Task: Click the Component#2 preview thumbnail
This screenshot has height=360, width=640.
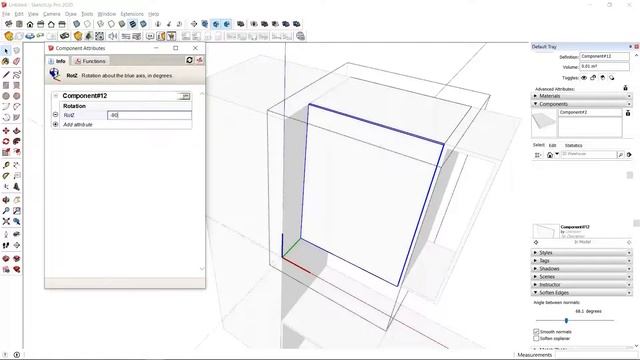Action: click(x=544, y=122)
